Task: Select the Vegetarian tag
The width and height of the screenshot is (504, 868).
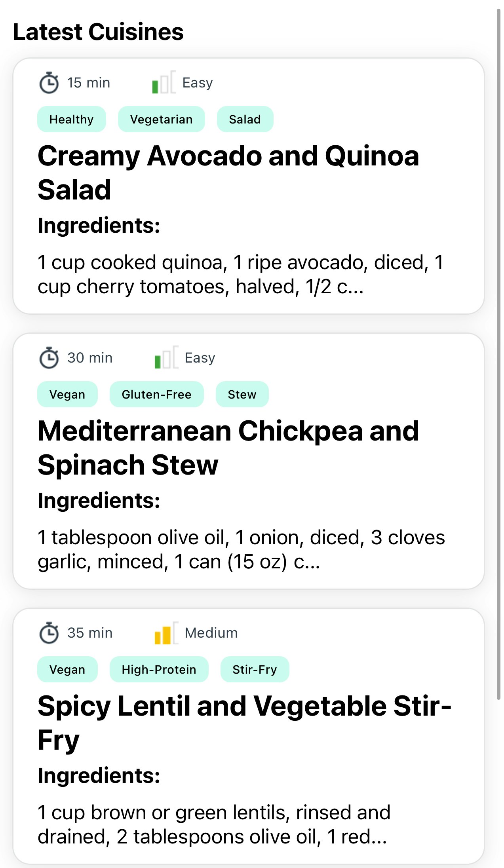Action: [x=162, y=119]
